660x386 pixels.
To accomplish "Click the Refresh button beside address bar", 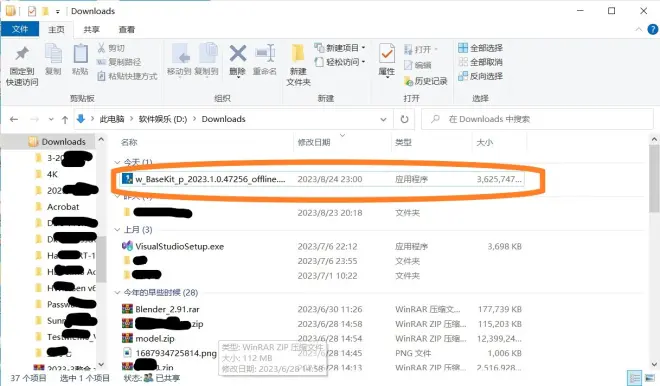I will 404,119.
